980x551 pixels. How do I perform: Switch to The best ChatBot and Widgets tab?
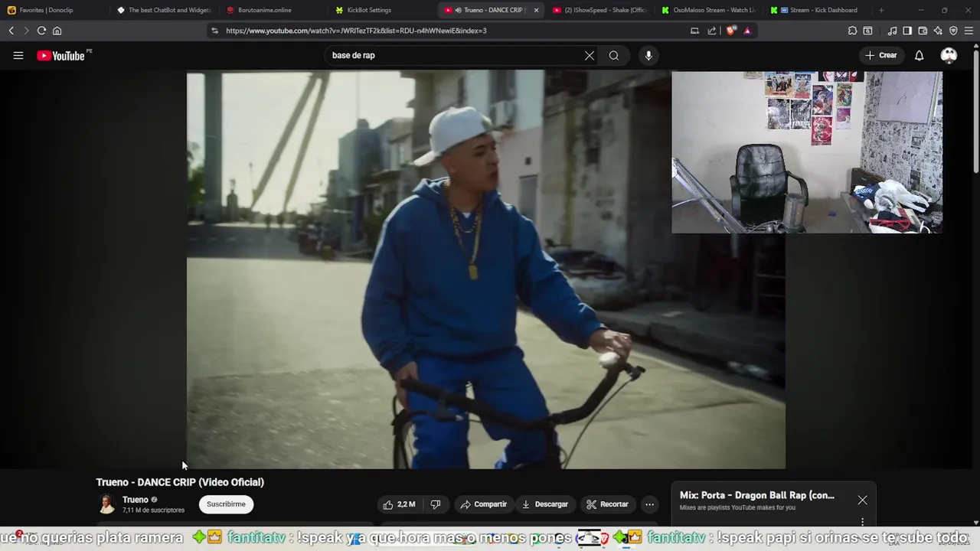pyautogui.click(x=165, y=10)
